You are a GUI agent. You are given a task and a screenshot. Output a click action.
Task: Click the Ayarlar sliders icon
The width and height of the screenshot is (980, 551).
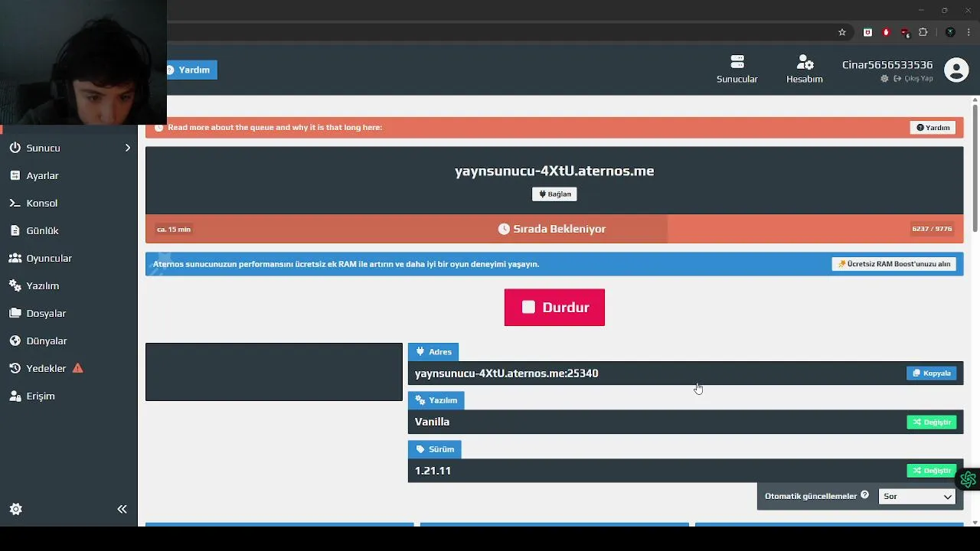click(15, 175)
